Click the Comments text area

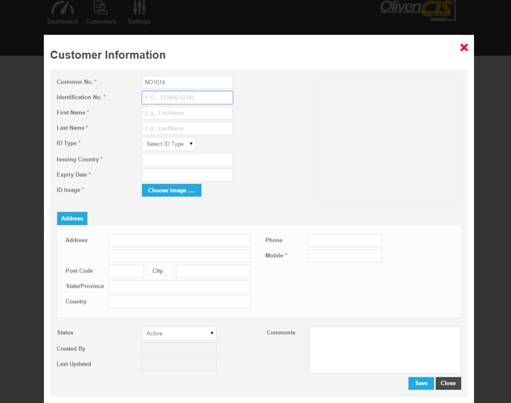tap(385, 350)
